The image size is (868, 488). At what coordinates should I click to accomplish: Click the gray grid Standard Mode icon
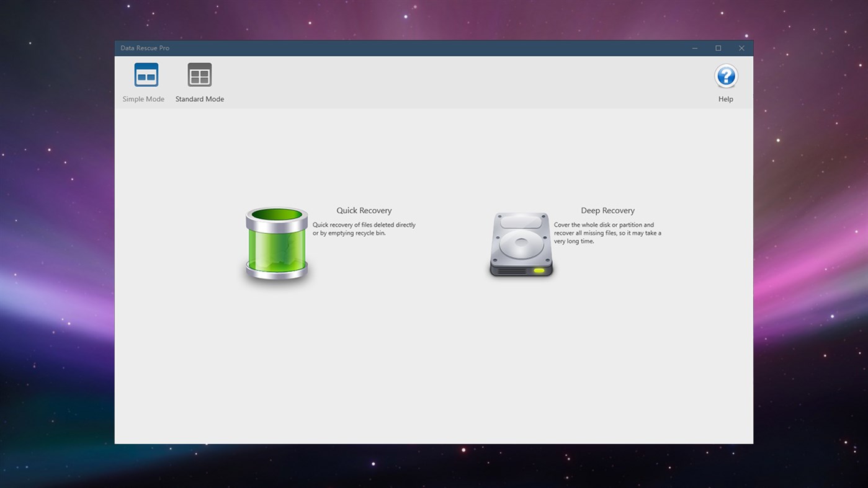[x=200, y=74]
